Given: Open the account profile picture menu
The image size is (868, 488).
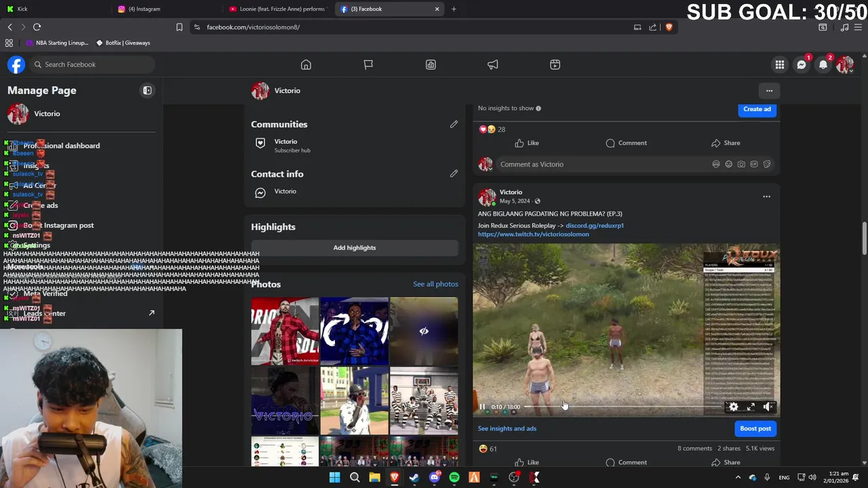Looking at the screenshot, I should 845,64.
